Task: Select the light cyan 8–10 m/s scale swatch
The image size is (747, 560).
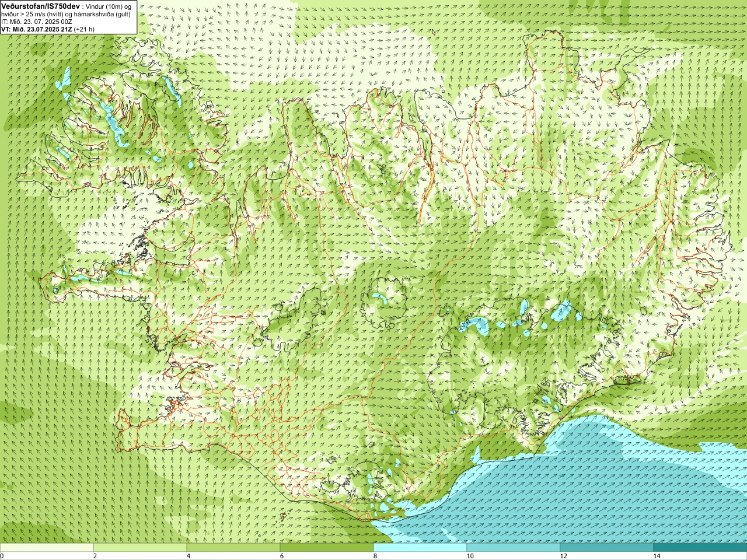Action: (420, 548)
